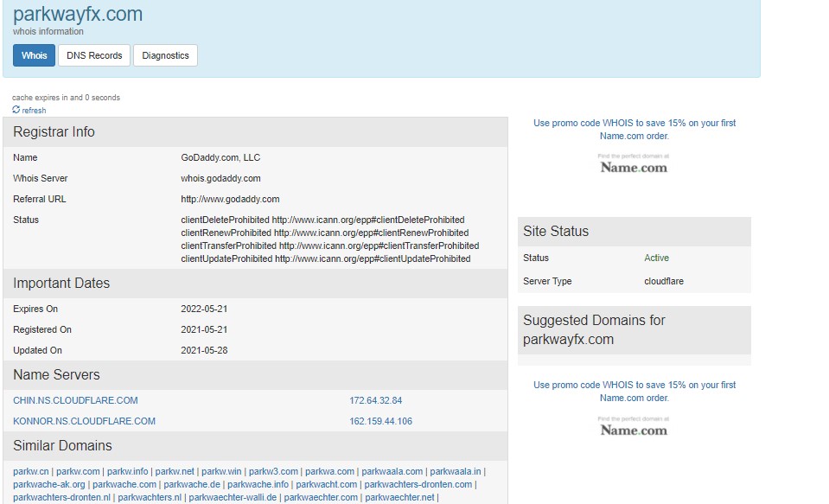Click the refresh icon below the cache notice
Viewport: 829px width, 504px height.
click(16, 110)
